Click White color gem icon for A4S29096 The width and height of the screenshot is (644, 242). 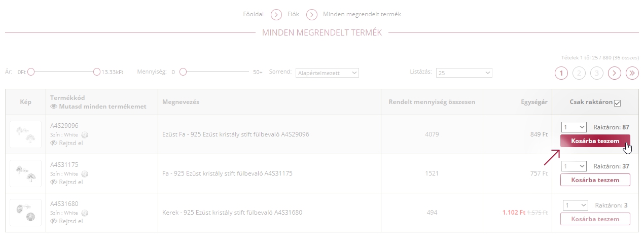[85, 135]
